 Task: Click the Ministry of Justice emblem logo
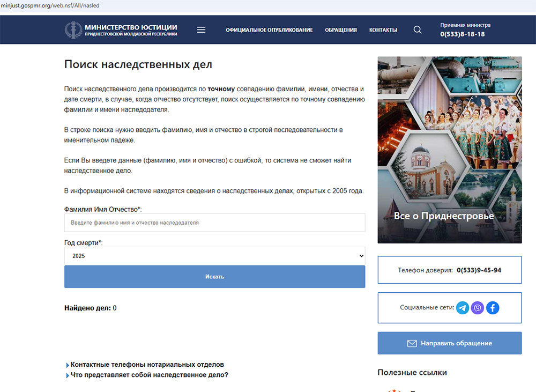click(73, 30)
